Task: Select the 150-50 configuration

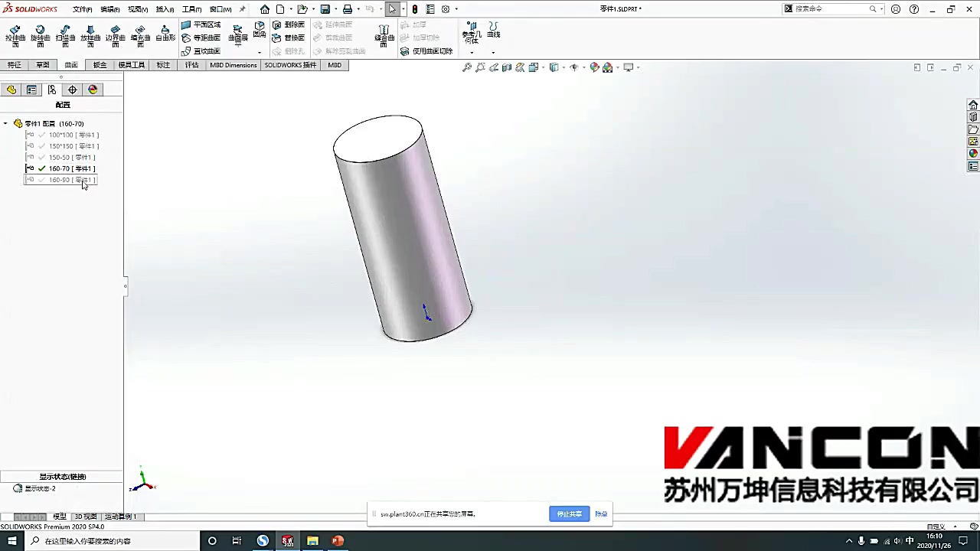Action: point(61,157)
